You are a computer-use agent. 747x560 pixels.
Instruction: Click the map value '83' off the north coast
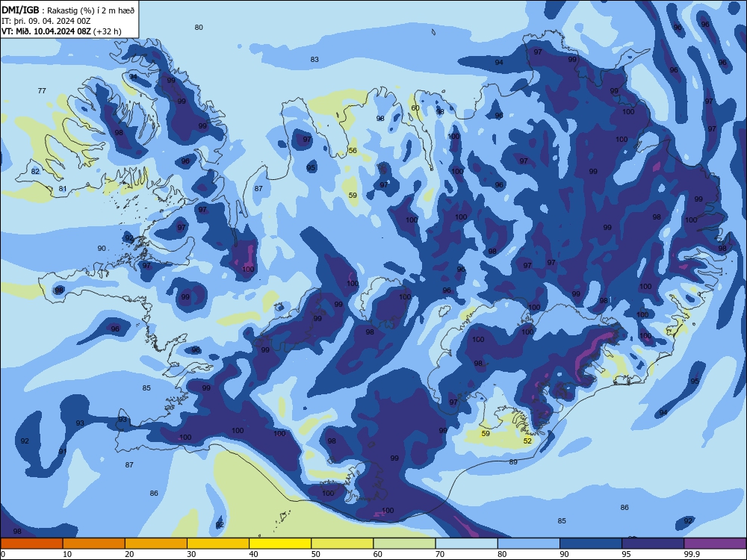pyautogui.click(x=314, y=60)
